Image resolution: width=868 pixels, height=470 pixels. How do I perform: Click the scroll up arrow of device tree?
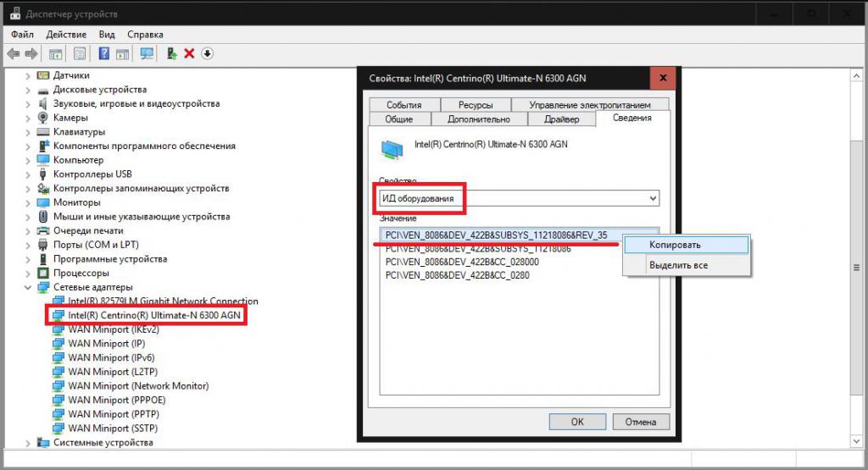[856, 76]
